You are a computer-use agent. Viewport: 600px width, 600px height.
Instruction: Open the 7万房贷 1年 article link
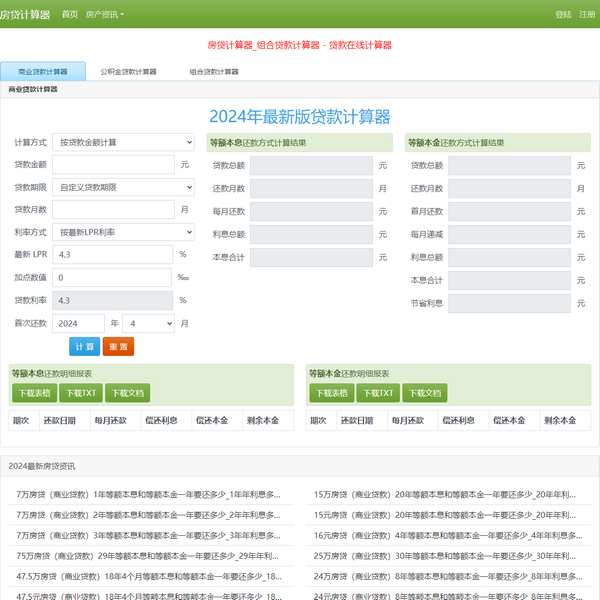(148, 494)
